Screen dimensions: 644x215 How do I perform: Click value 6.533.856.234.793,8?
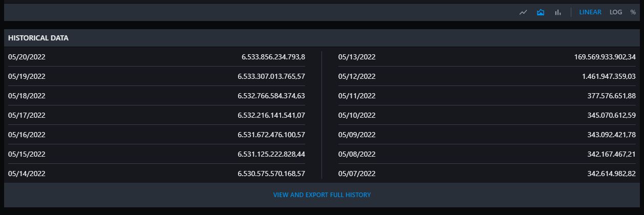[273, 57]
